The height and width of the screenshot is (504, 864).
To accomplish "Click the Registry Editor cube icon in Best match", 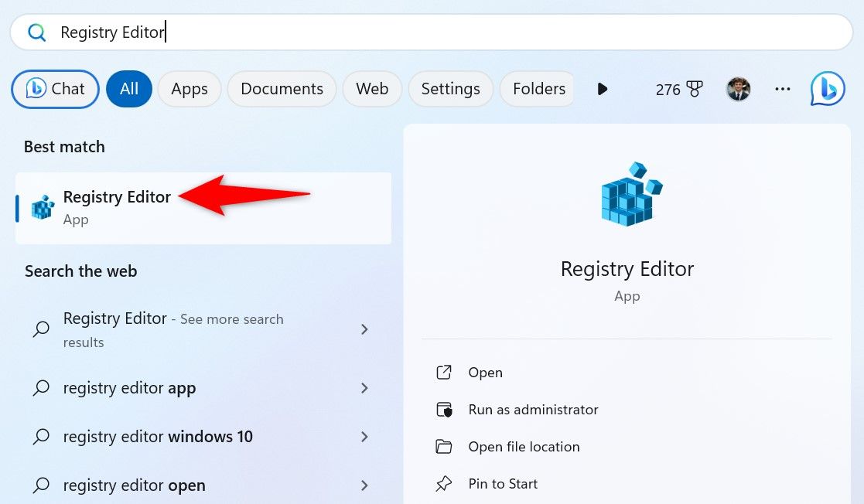I will tap(43, 208).
